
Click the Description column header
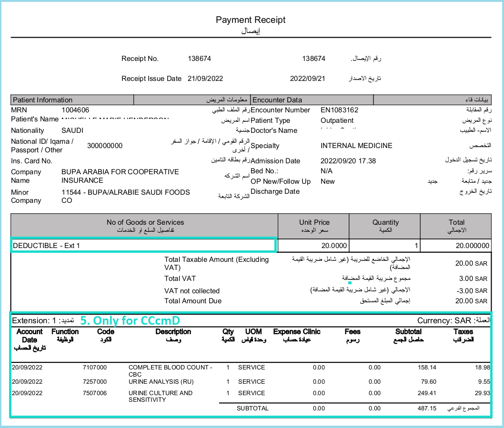[173, 335]
